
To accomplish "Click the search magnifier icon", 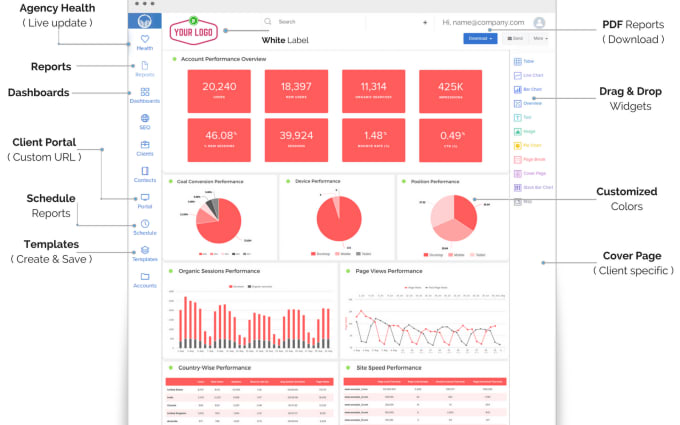I will (268, 21).
